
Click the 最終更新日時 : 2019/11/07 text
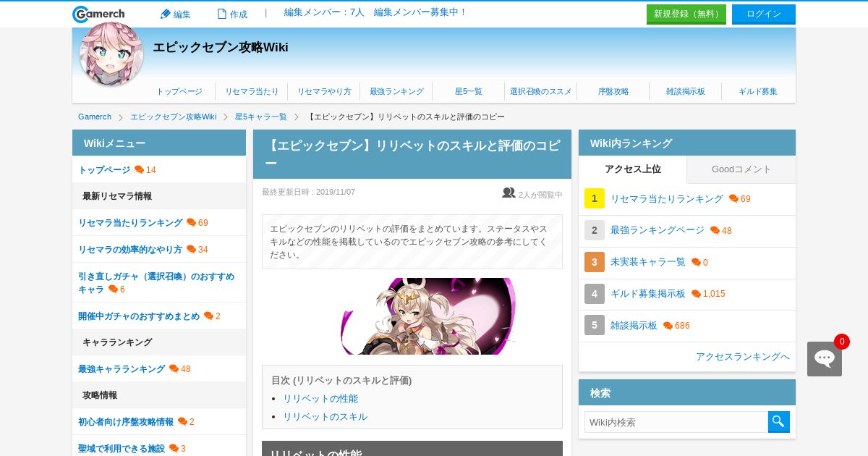pyautogui.click(x=309, y=193)
